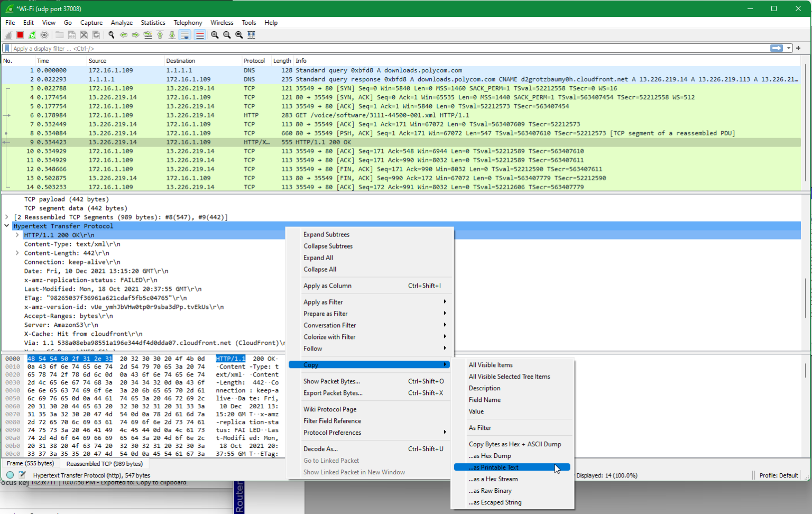812x514 pixels.
Task: Toggle packet list colorization
Action: pyautogui.click(x=200, y=34)
